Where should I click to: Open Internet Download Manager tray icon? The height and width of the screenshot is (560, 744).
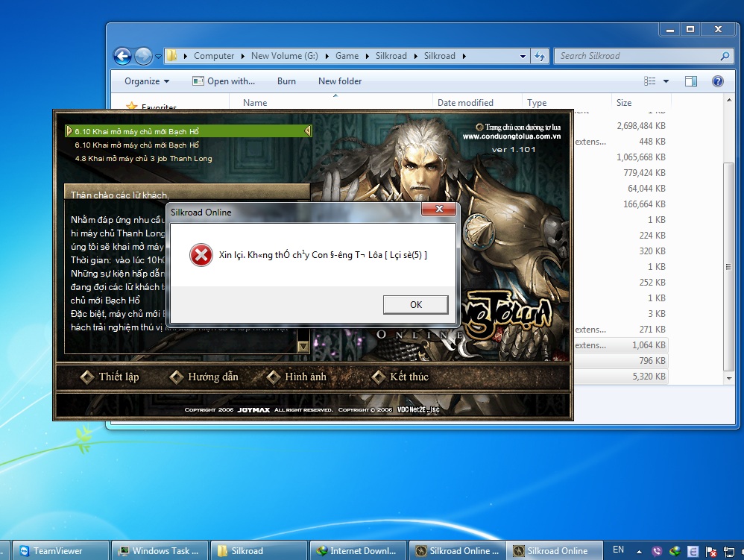tap(675, 551)
